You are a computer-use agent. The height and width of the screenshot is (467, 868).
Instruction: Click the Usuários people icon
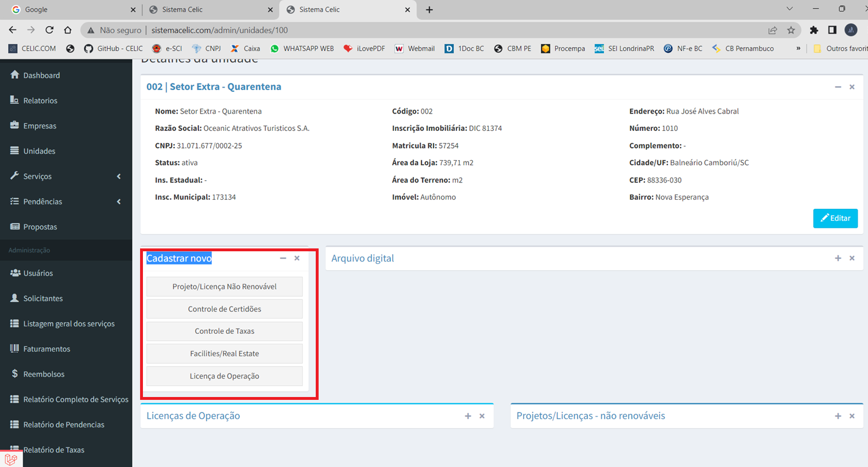15,273
